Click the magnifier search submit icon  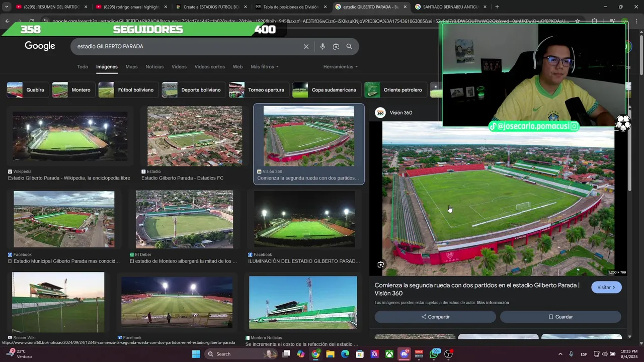click(349, 46)
